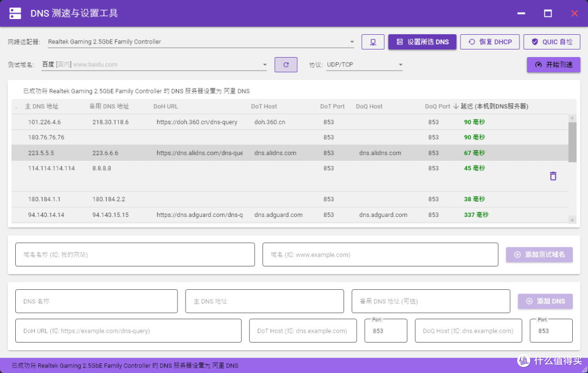
Task: Select the 94.140.14.14 AdGuard row
Action: tap(290, 215)
